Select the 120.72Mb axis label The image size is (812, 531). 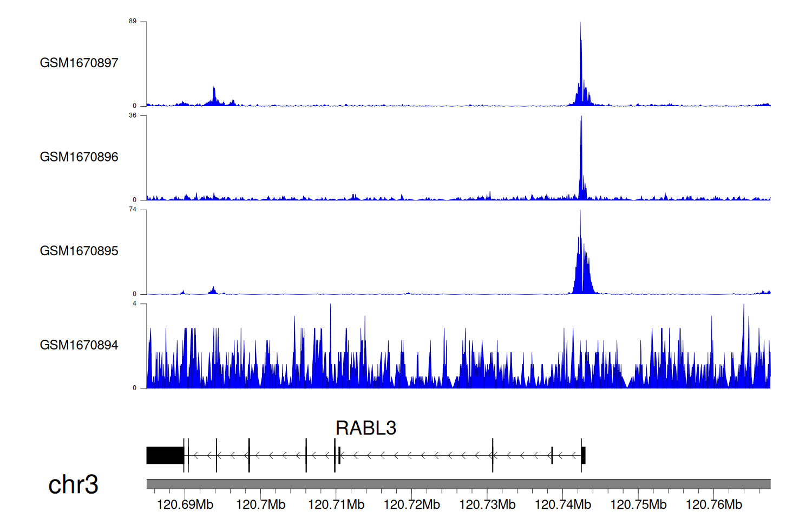[412, 505]
